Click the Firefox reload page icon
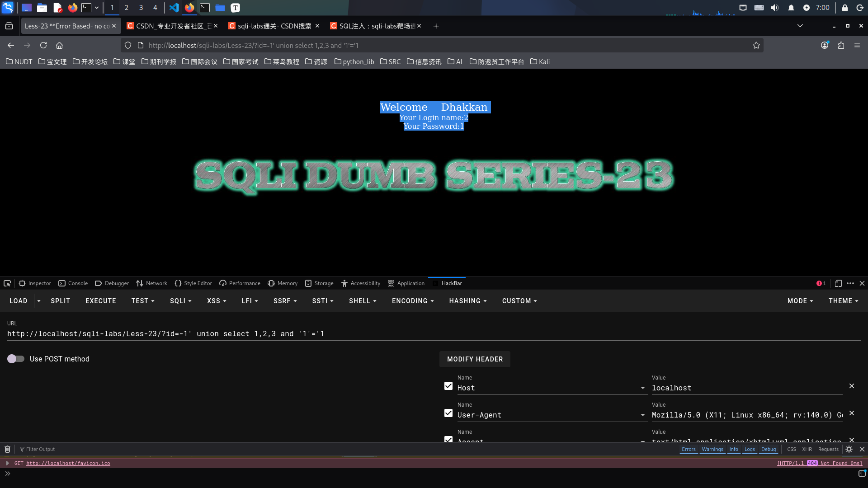Viewport: 868px width, 488px height. pos(43,45)
